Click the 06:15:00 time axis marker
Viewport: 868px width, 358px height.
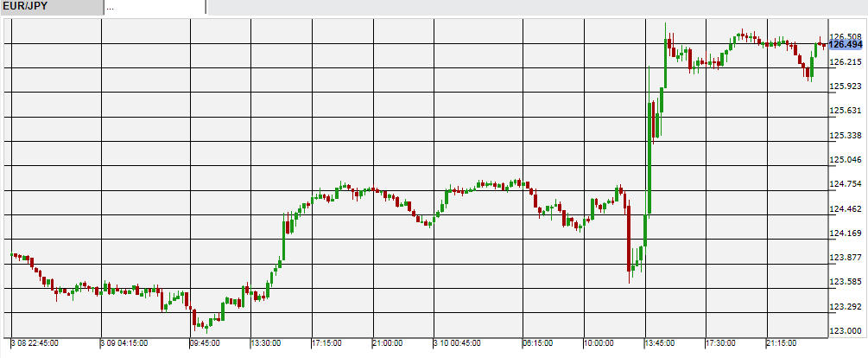pyautogui.click(x=538, y=343)
